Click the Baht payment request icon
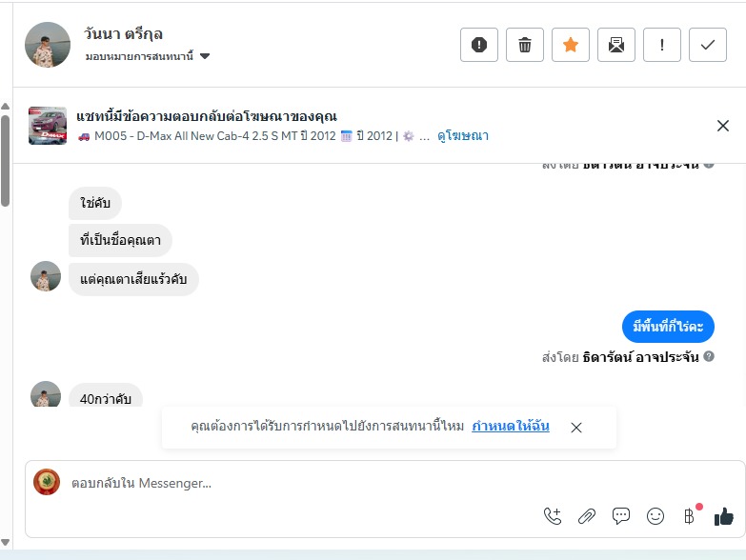This screenshot has width=746, height=560. [x=690, y=516]
